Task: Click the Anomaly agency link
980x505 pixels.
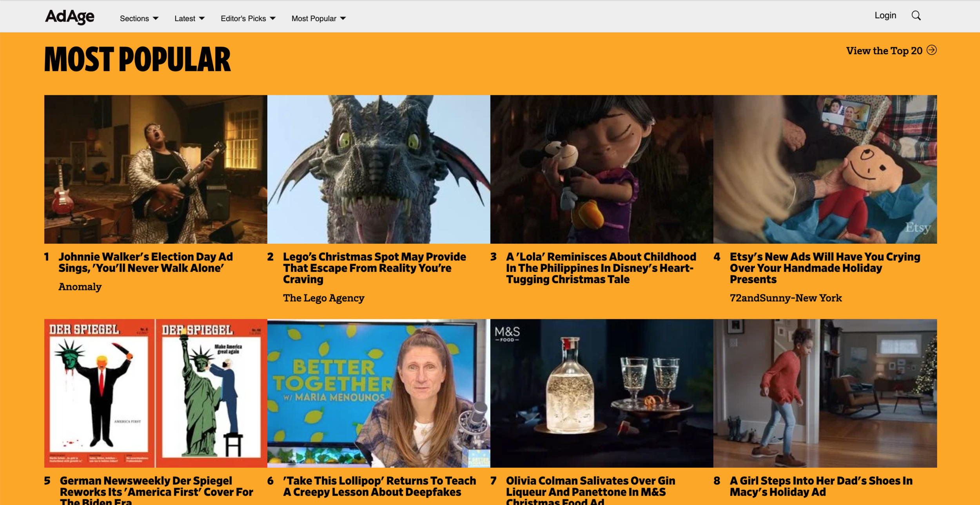Action: pos(80,287)
